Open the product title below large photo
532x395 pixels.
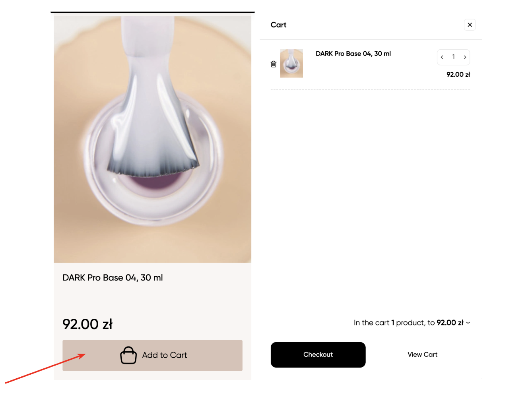tap(113, 278)
